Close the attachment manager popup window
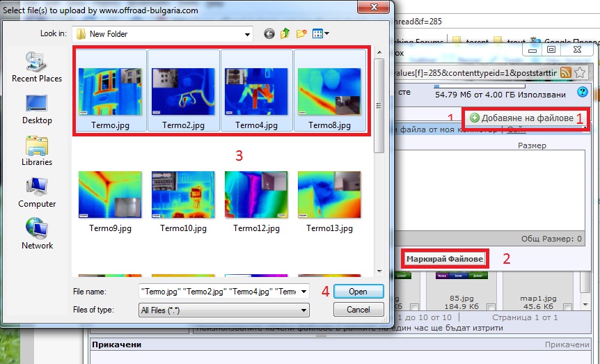Screen dimensions: 600x364 577,49
